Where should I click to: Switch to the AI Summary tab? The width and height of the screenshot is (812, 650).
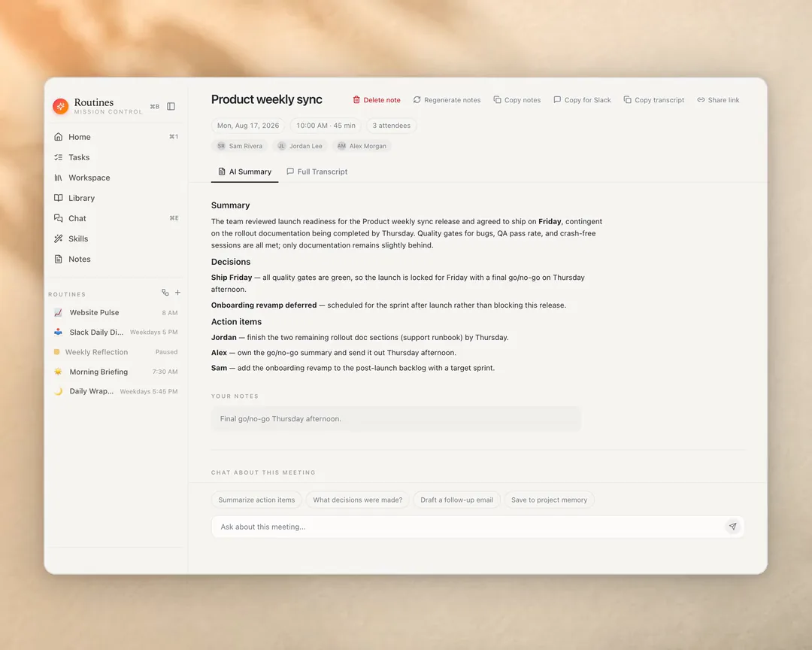[x=245, y=172]
